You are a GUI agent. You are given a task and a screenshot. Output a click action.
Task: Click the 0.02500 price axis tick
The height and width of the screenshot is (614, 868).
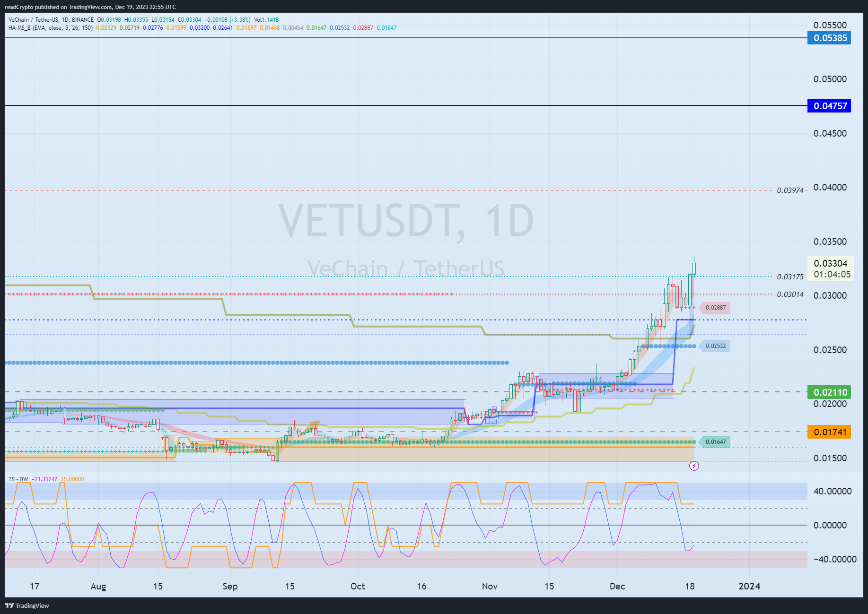830,350
